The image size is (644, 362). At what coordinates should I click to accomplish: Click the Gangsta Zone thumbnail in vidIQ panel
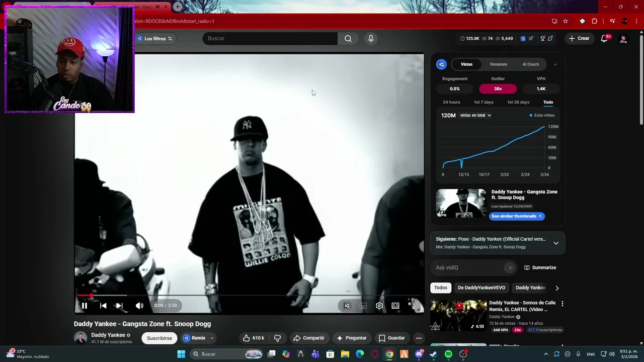461,203
